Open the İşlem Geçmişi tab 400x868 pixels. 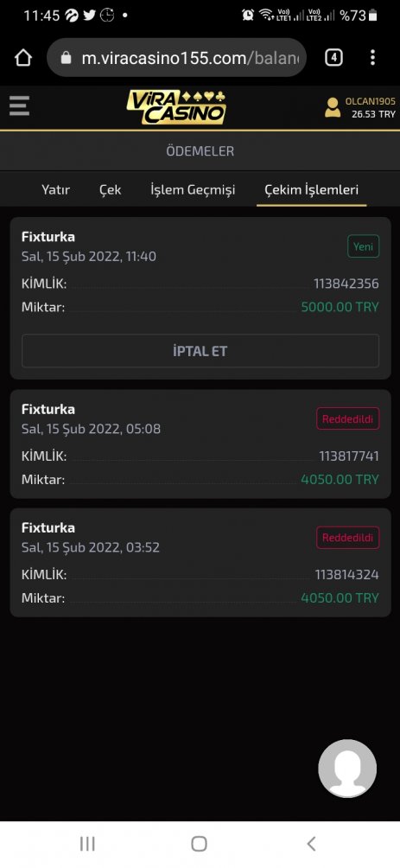click(x=193, y=190)
